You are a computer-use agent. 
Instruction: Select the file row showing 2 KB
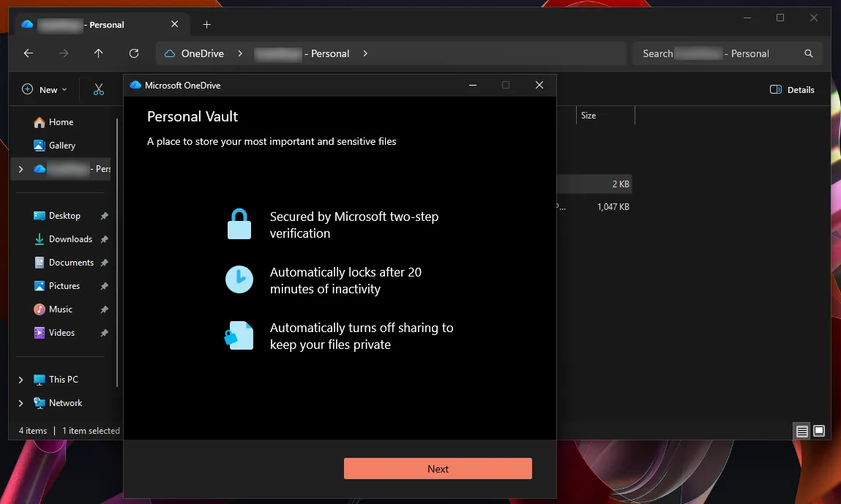tap(594, 184)
